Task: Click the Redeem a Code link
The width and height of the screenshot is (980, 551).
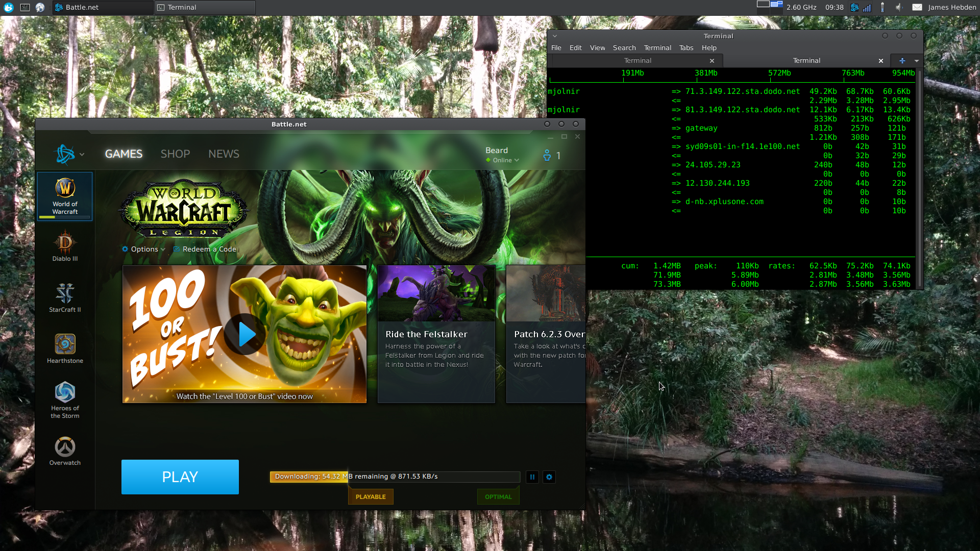Action: [209, 249]
